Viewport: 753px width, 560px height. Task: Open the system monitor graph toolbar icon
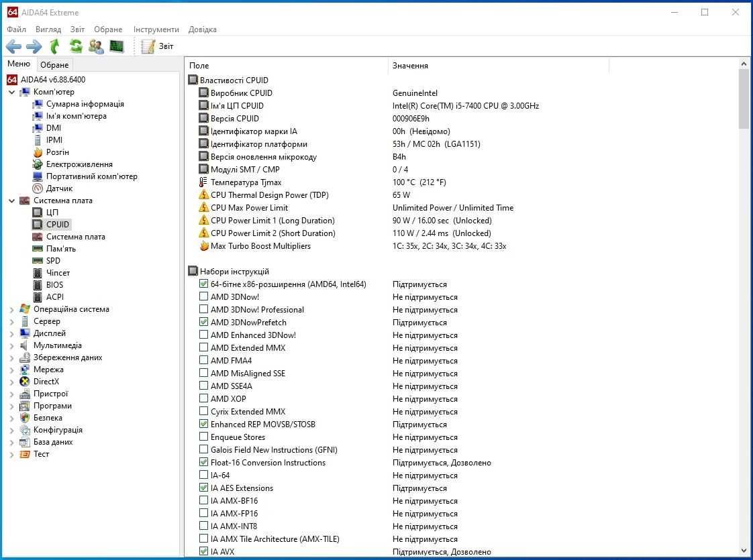tap(117, 46)
